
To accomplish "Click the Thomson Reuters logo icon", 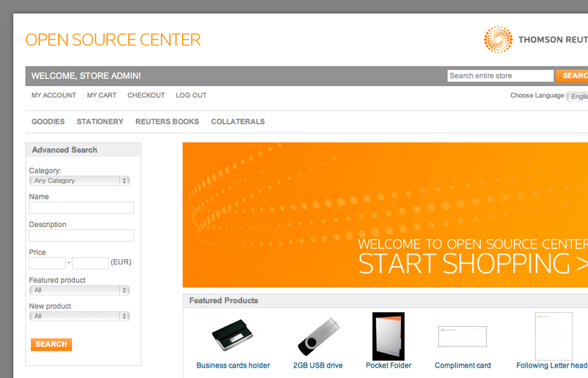I will click(498, 39).
